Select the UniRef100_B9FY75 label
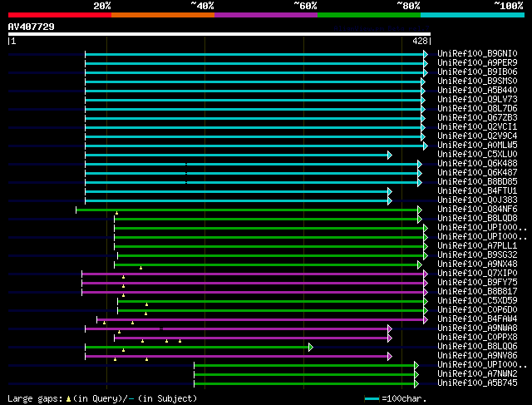This screenshot has height=405, width=532. (x=477, y=283)
